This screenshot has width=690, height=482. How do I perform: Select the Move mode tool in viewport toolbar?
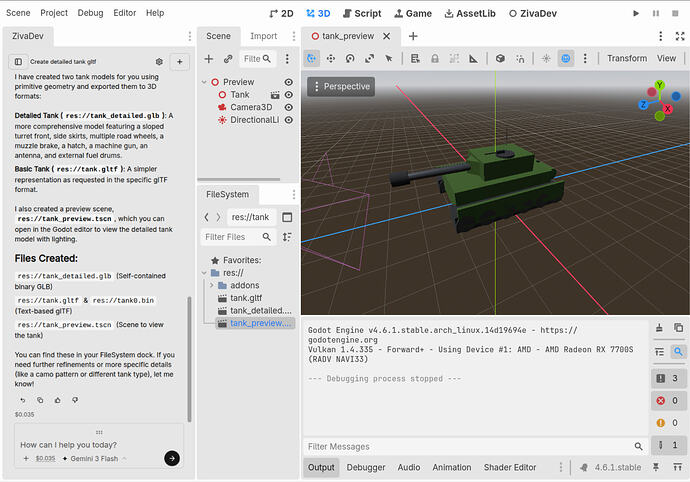pos(330,59)
